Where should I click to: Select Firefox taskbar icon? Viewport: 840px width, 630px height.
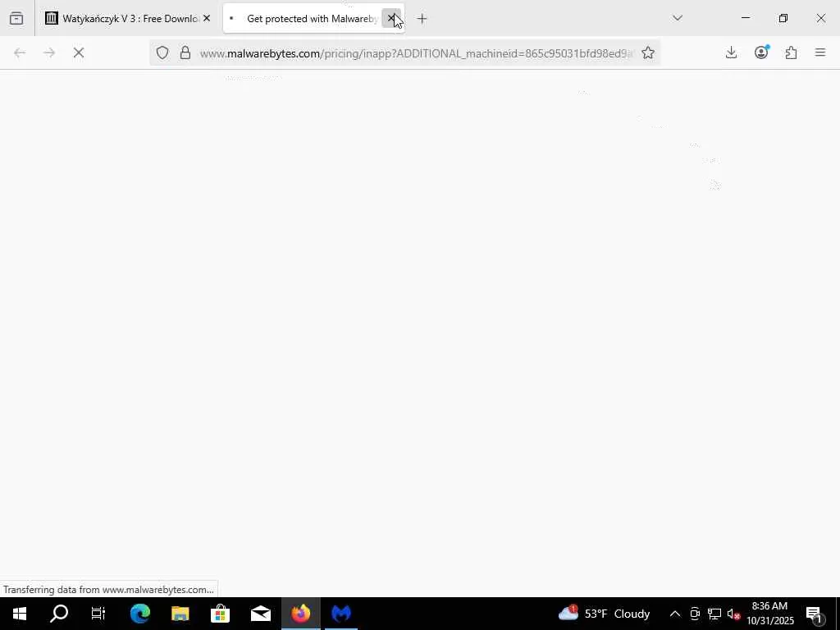[300, 614]
